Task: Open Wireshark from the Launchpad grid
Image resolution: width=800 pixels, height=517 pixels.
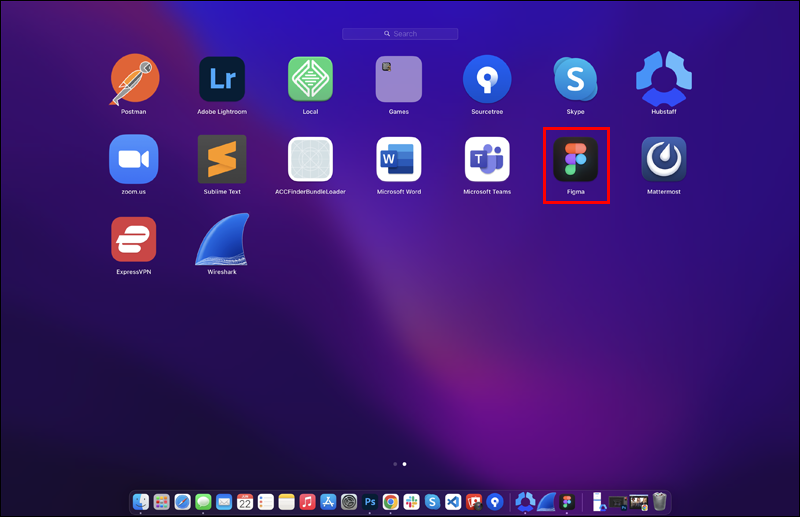Action: click(222, 239)
